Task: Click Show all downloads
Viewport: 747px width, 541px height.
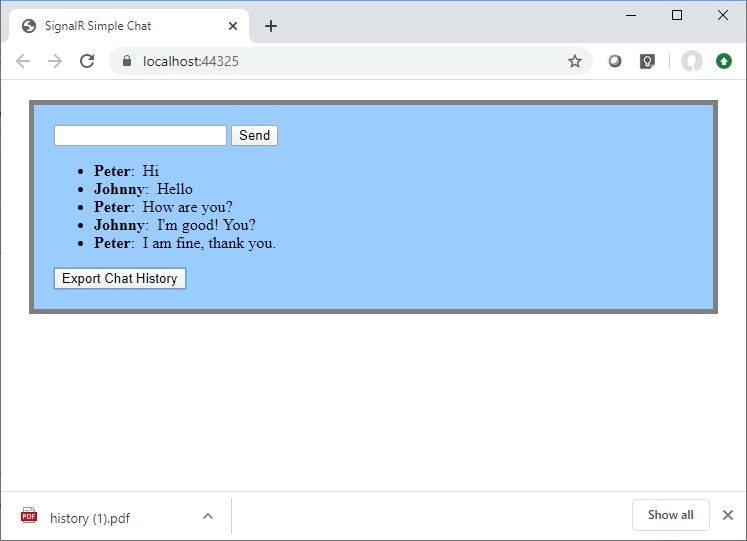Action: [670, 515]
